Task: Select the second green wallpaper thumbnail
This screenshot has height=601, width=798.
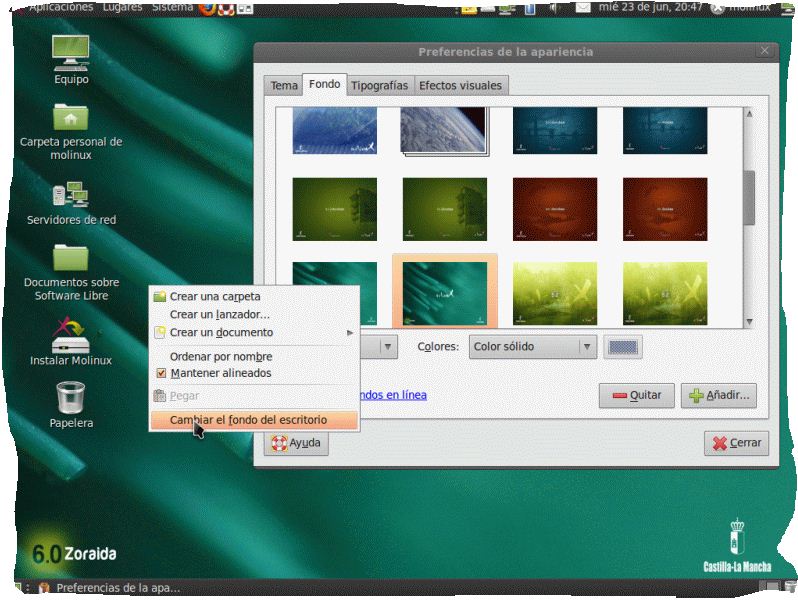Action: pyautogui.click(x=445, y=209)
